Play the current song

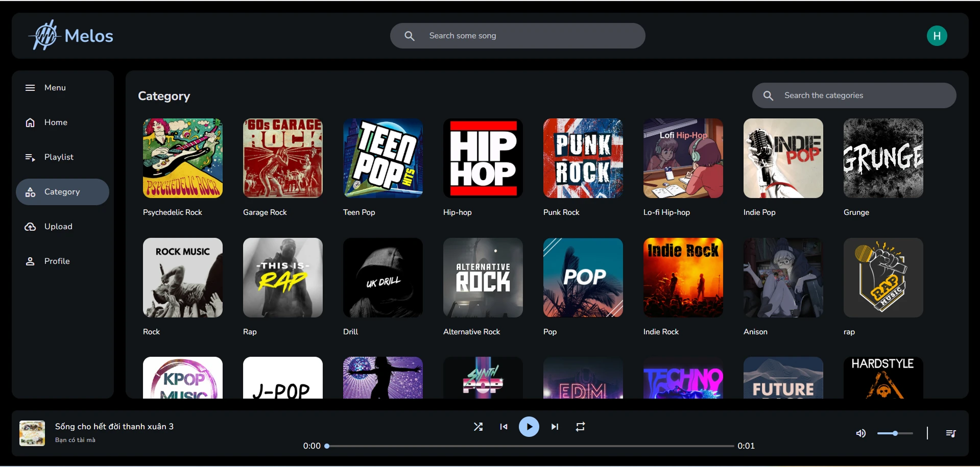point(529,427)
